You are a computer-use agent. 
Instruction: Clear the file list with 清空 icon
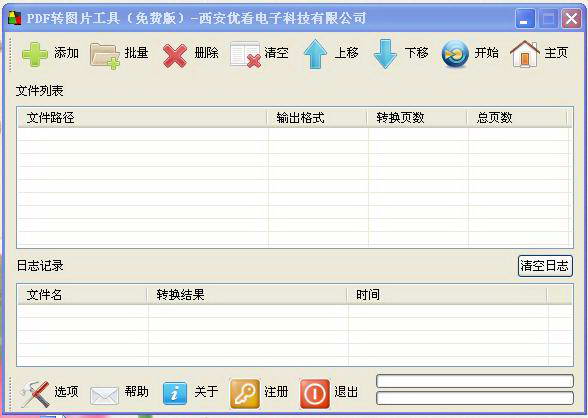pyautogui.click(x=245, y=55)
